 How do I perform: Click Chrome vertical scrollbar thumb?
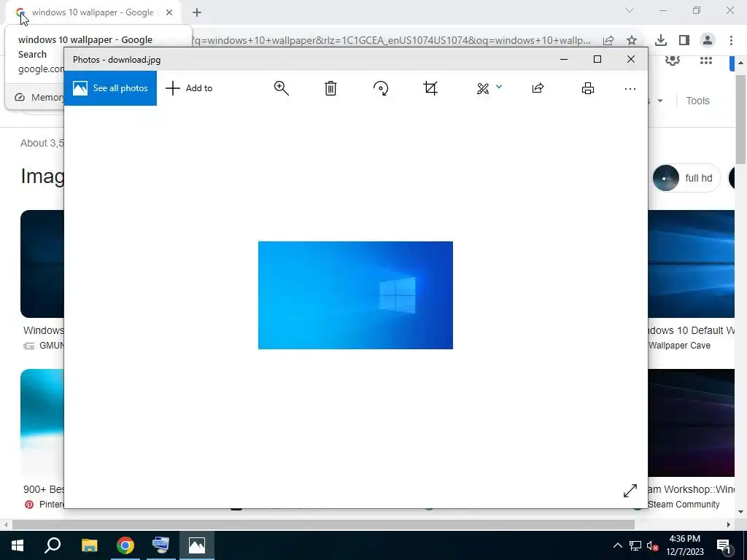(740, 119)
